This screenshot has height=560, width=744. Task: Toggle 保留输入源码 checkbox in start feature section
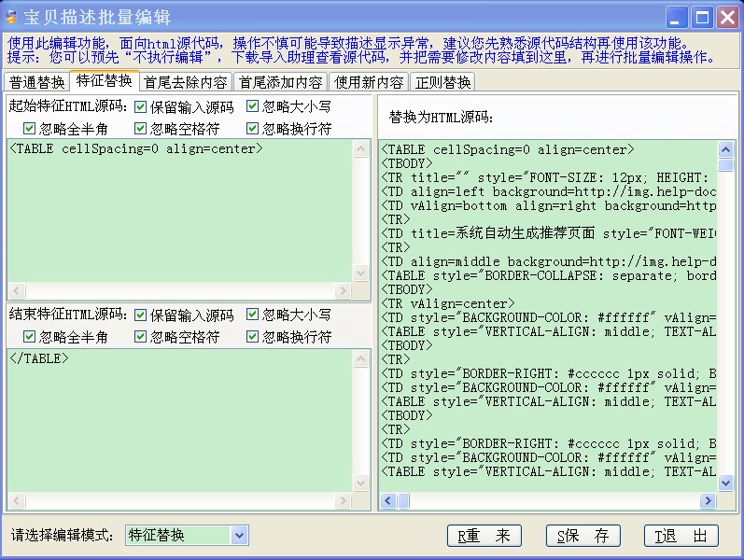click(x=141, y=106)
